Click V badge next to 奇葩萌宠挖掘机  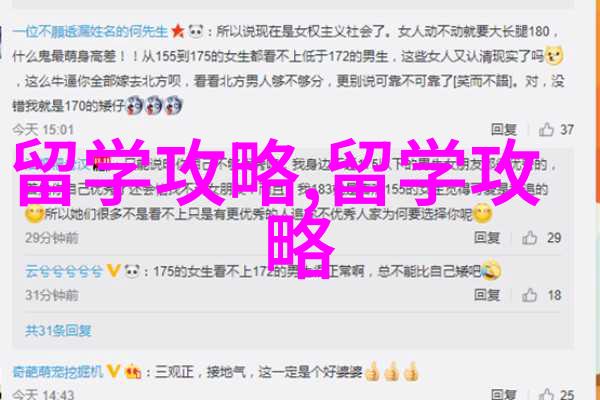click(x=114, y=371)
